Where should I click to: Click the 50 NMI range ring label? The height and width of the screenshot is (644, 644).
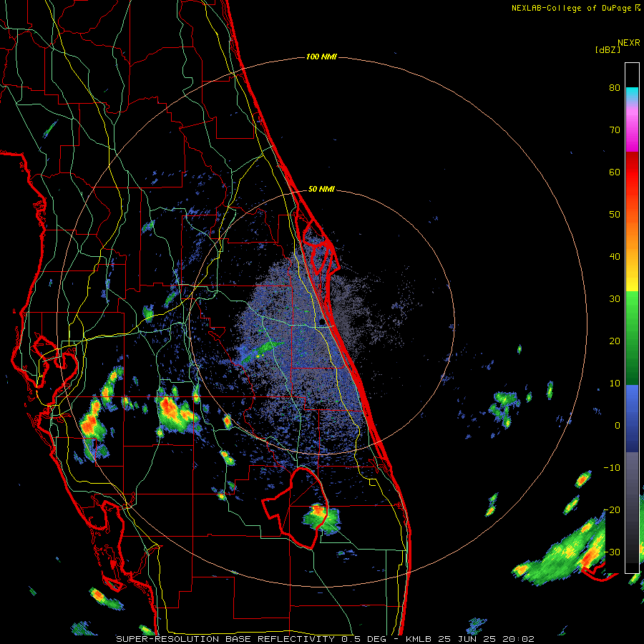click(321, 190)
